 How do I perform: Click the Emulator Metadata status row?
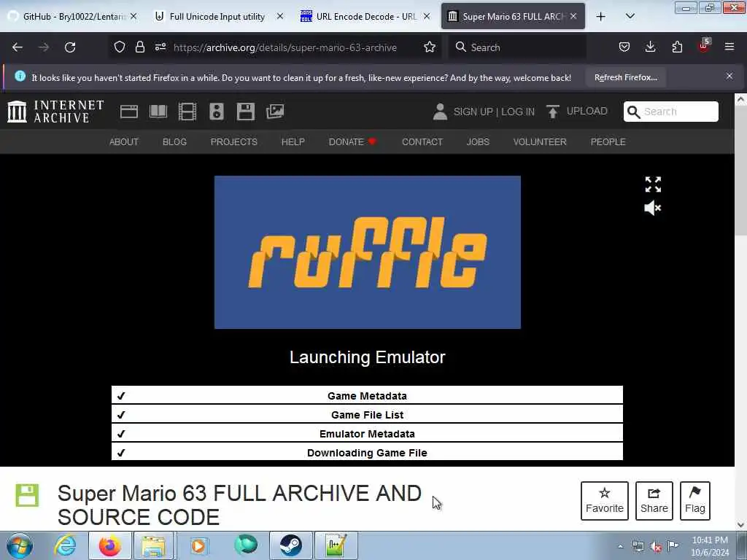click(367, 433)
